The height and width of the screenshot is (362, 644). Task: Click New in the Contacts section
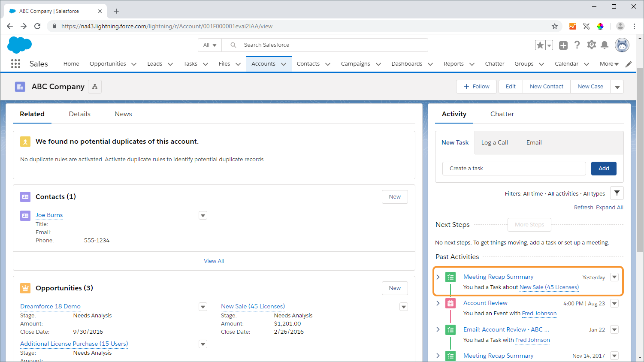(x=395, y=197)
